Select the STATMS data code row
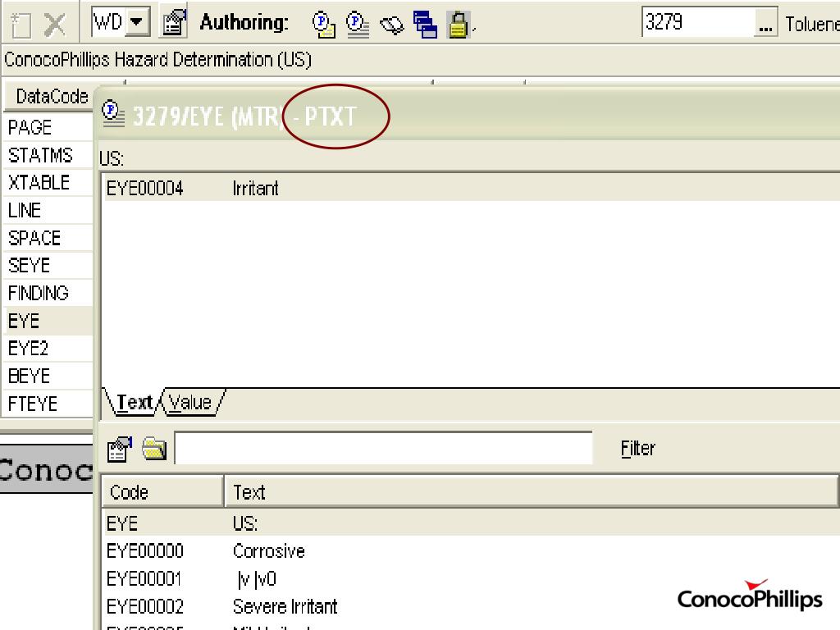840x630 pixels. [48, 155]
